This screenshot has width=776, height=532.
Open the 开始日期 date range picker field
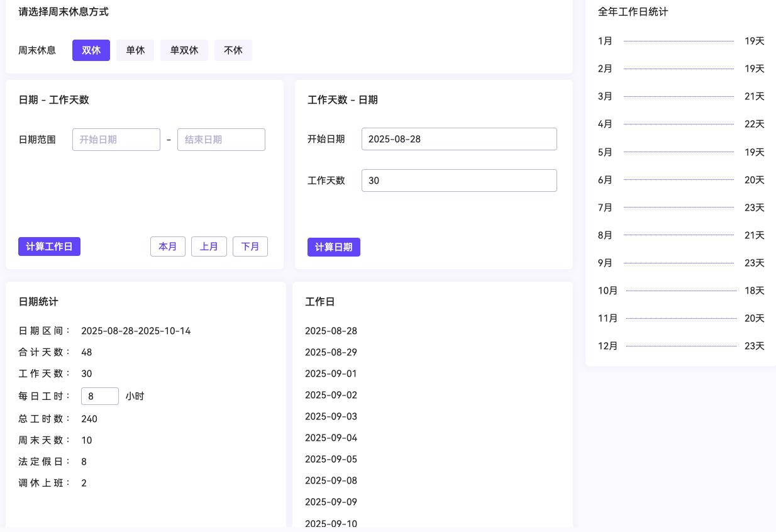[116, 140]
